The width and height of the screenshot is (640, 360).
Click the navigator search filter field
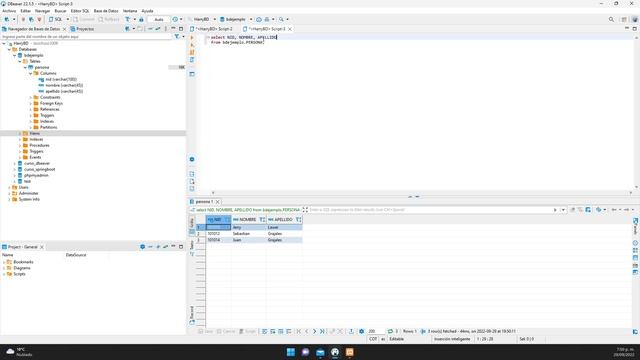[86, 36]
